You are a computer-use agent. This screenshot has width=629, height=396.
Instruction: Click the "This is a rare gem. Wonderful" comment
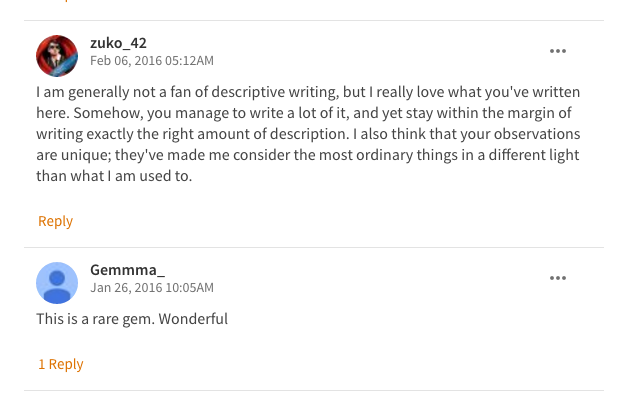[x=132, y=319]
